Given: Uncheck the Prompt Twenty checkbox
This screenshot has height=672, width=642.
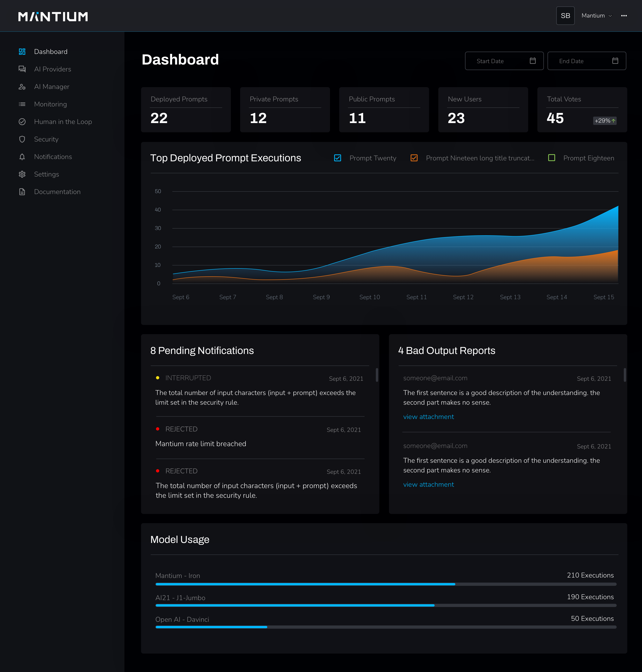Looking at the screenshot, I should [337, 158].
